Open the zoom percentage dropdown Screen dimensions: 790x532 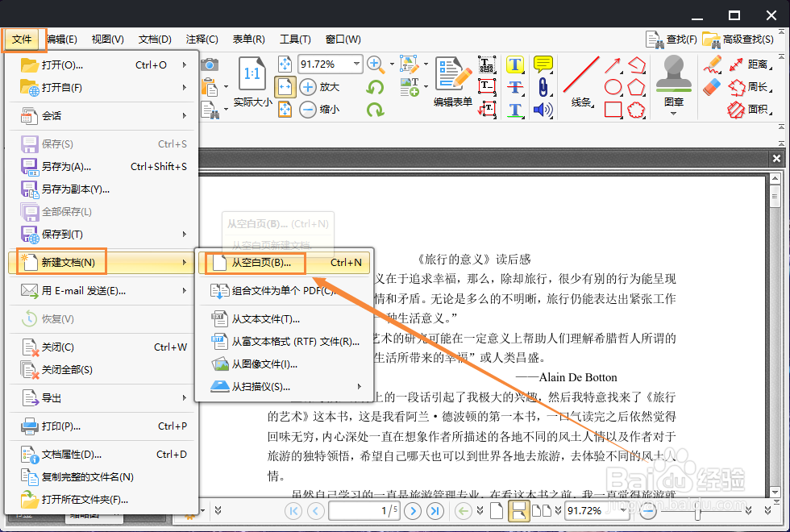click(356, 64)
